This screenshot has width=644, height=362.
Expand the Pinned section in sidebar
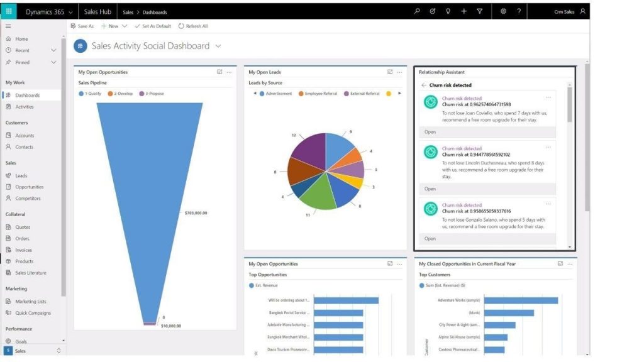[53, 62]
